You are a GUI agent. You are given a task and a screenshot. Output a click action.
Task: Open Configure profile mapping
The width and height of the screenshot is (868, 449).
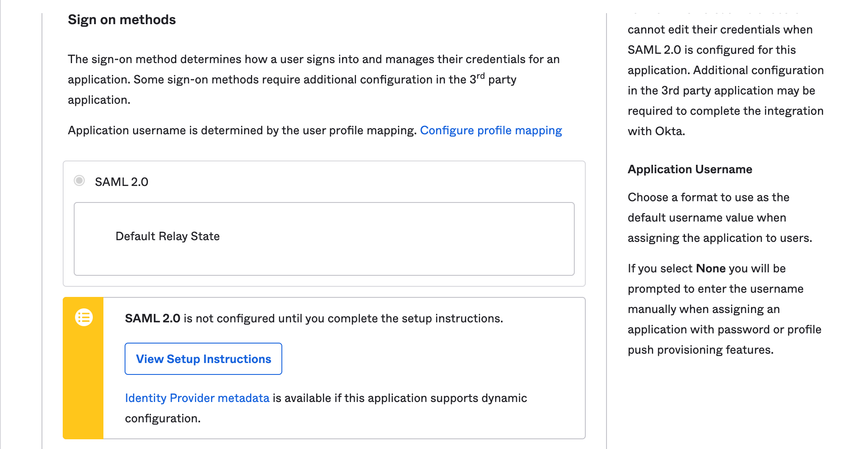tap(491, 130)
